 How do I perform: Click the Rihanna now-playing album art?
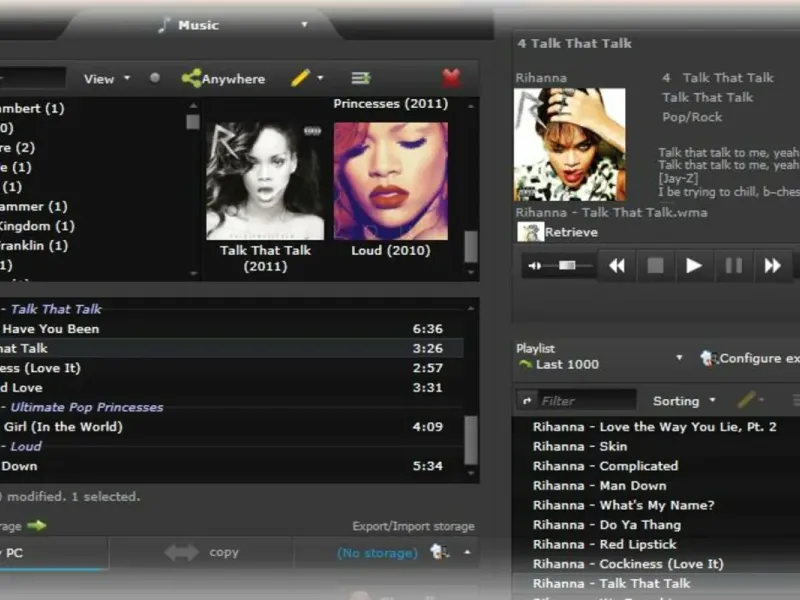pyautogui.click(x=569, y=144)
